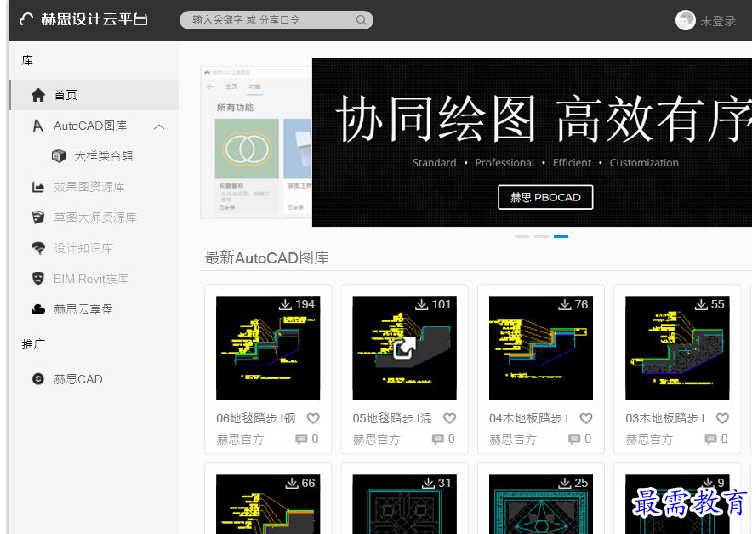
Task: Select the second carousel indicator dash
Action: pyautogui.click(x=541, y=236)
